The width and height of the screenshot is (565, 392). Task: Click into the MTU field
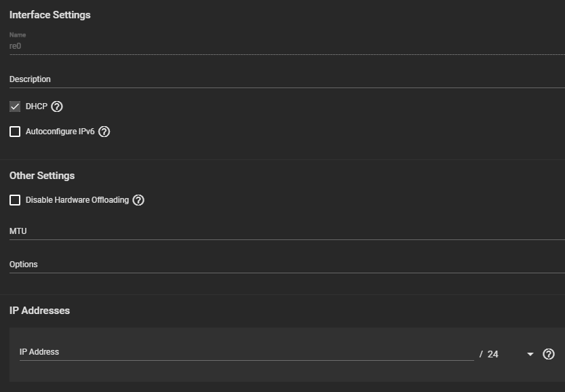[287, 231]
